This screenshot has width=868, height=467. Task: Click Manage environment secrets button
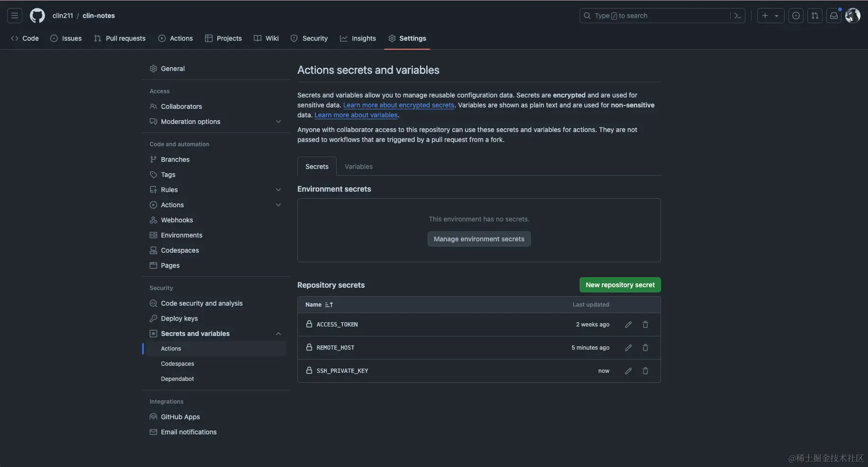479,239
